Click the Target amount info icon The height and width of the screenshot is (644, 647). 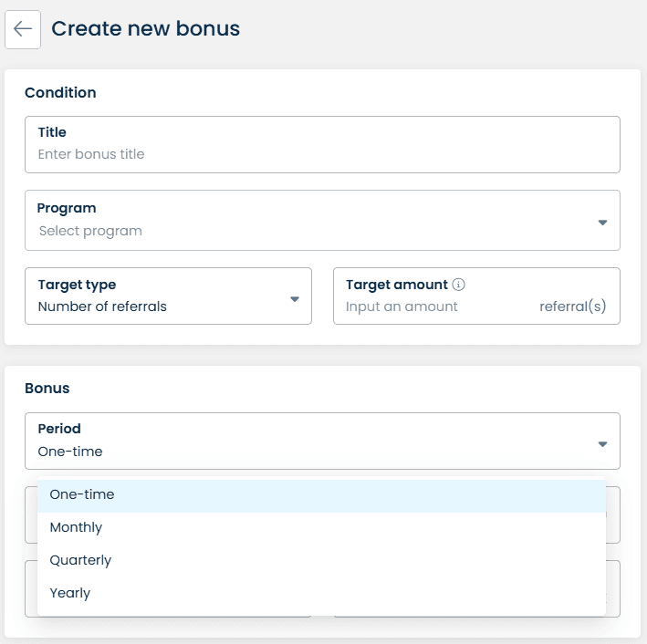point(459,285)
